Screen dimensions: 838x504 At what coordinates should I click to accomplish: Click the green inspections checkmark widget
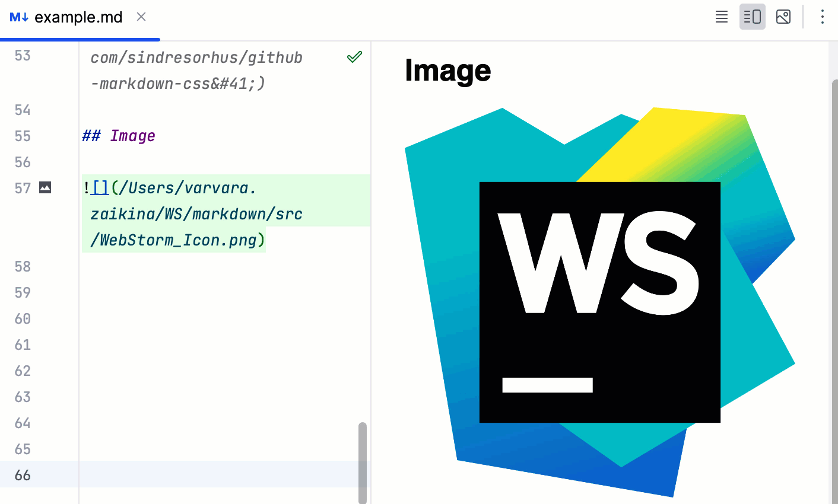(x=354, y=56)
